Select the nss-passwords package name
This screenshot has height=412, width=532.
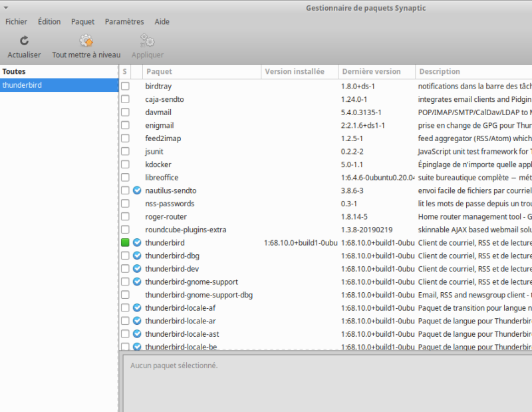[170, 204]
